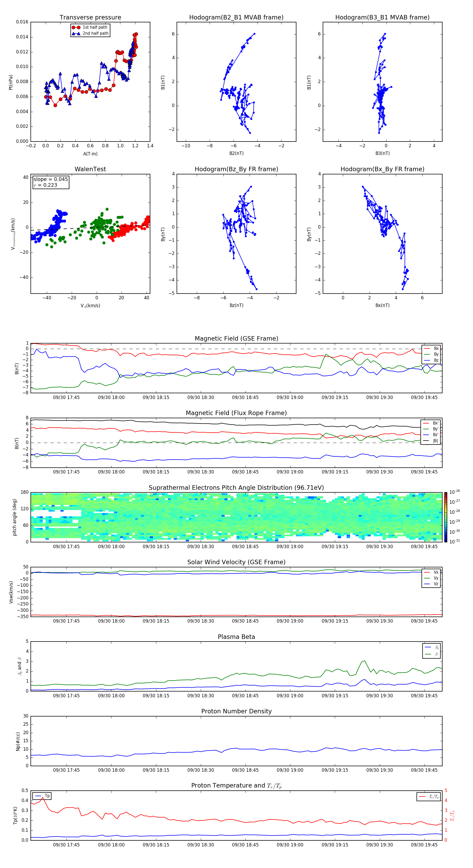Screen dimensions: 473x868
Task: Click the By(nT) label of Bz_By hodogram
Action: pyautogui.click(x=163, y=234)
